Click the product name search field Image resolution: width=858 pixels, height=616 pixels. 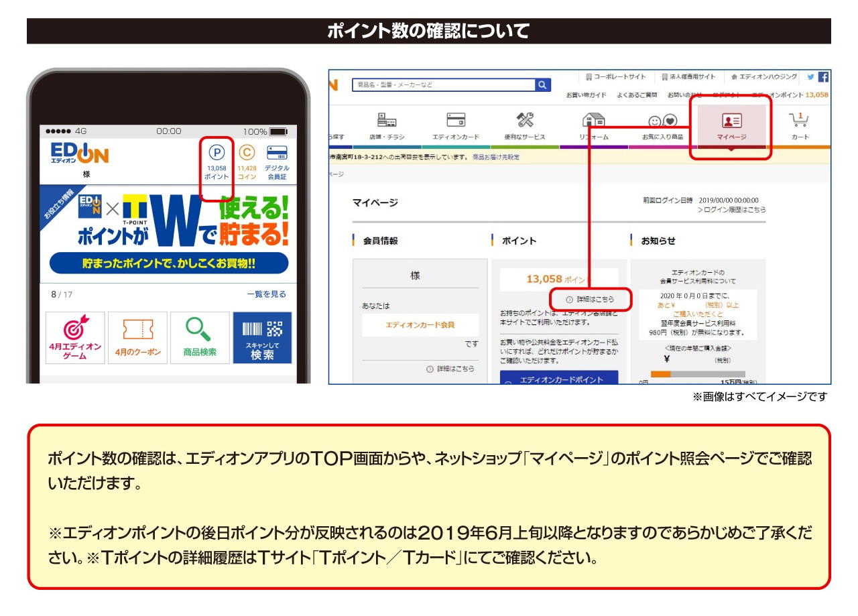point(444,84)
